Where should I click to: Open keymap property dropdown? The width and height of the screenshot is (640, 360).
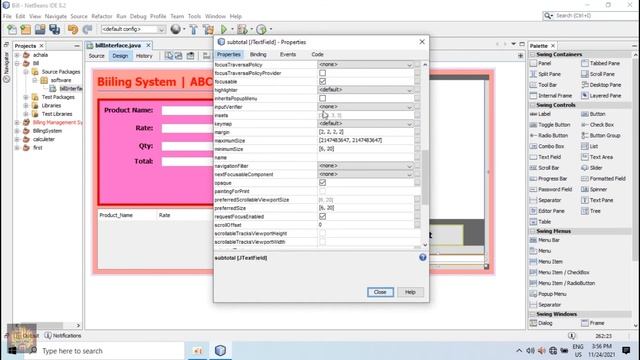(365, 123)
